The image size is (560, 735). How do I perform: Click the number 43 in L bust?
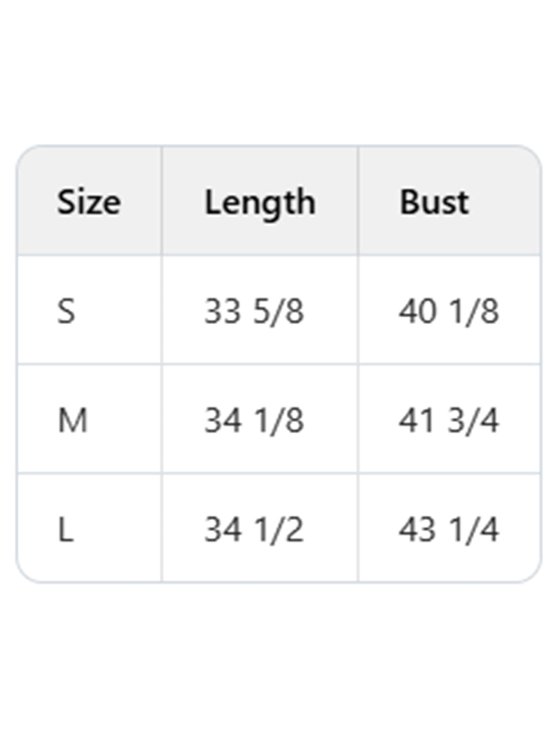(418, 531)
